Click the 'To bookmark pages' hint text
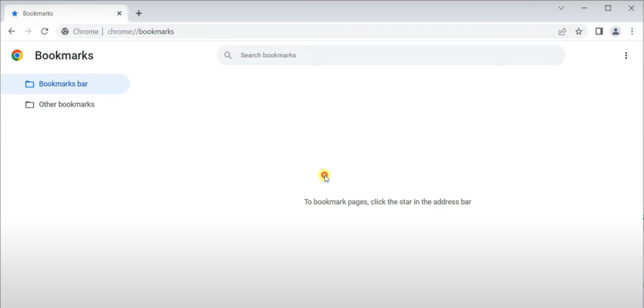Screen dimensions: 644x308 [387, 202]
